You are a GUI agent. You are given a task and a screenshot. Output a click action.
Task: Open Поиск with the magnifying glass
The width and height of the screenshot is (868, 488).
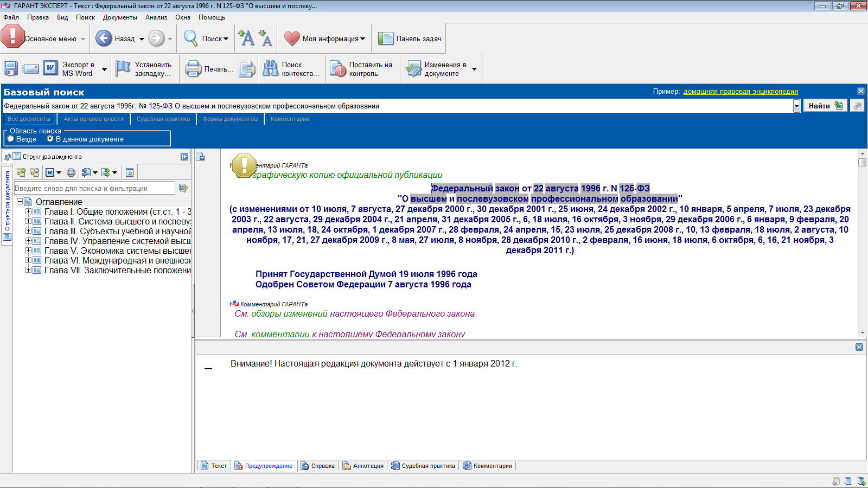point(190,38)
